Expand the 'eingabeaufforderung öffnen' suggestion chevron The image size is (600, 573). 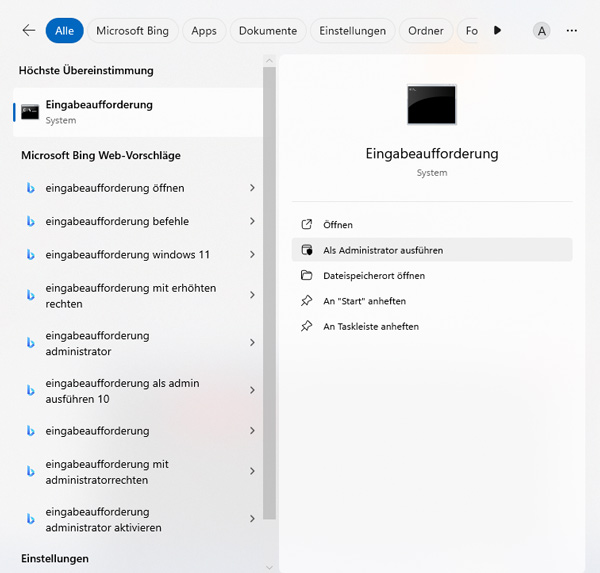pos(252,188)
